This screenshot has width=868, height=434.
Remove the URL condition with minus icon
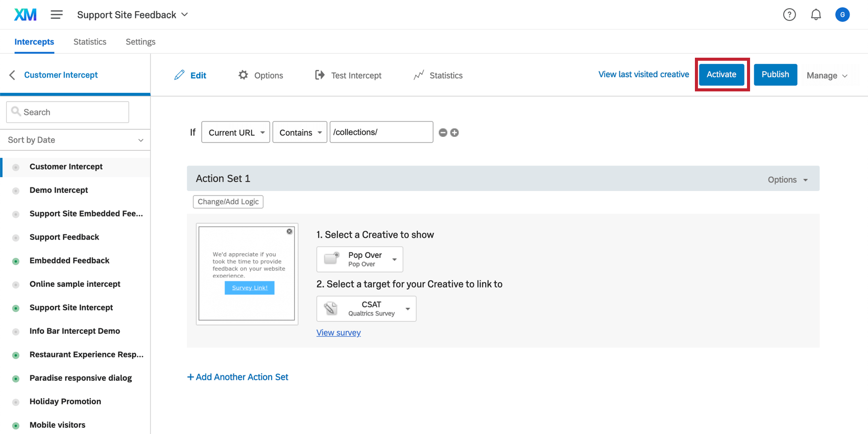443,133
